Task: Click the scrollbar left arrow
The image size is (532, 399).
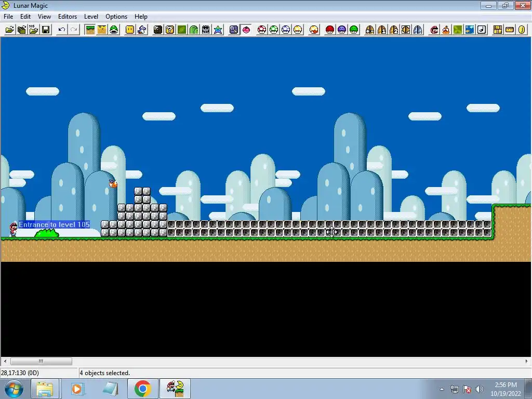Action: (x=5, y=362)
